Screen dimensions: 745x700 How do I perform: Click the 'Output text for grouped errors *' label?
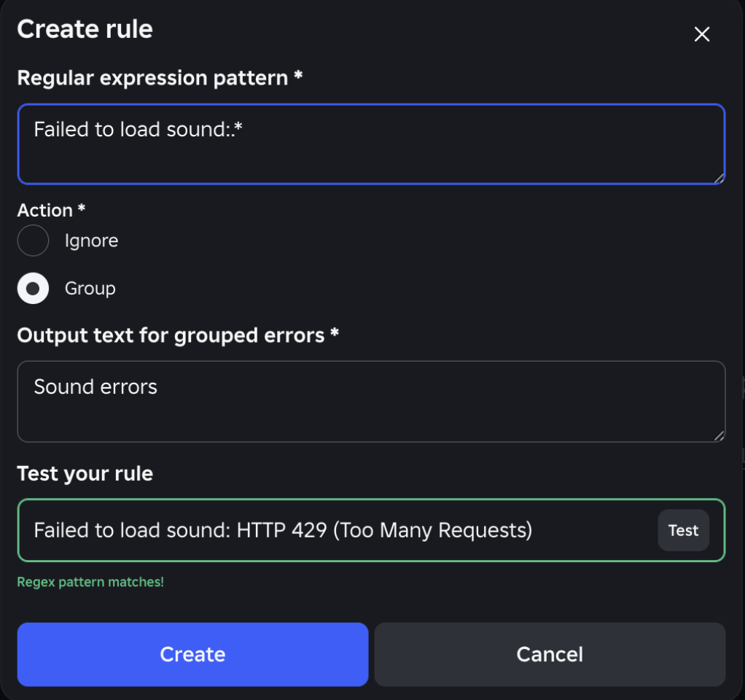tap(178, 335)
